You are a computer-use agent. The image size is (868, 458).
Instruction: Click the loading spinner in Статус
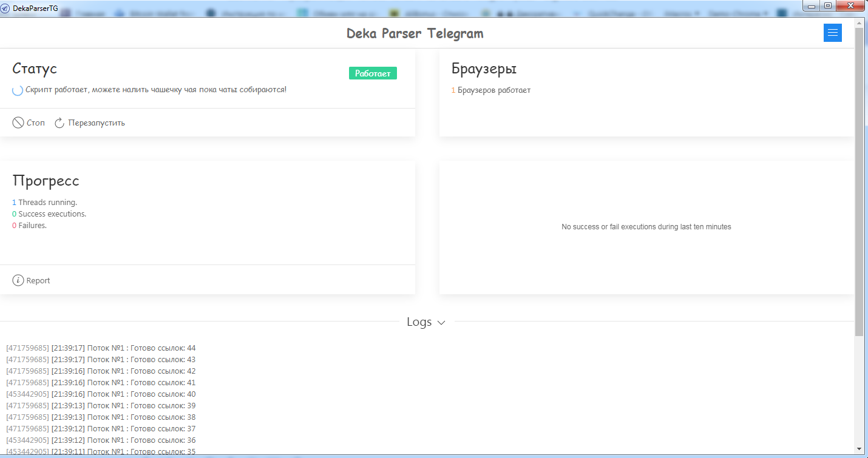18,90
